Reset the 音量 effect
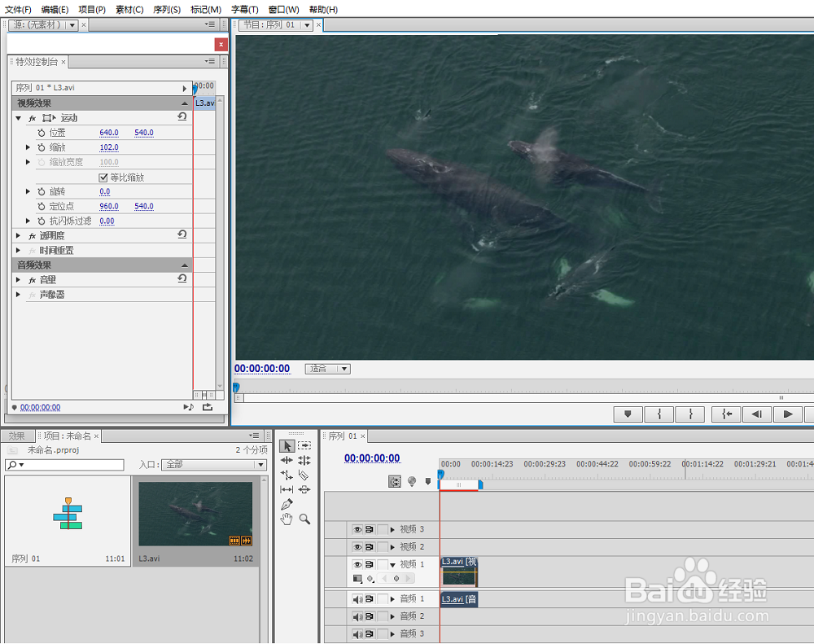Viewport: 814px width, 644px height. point(182,279)
